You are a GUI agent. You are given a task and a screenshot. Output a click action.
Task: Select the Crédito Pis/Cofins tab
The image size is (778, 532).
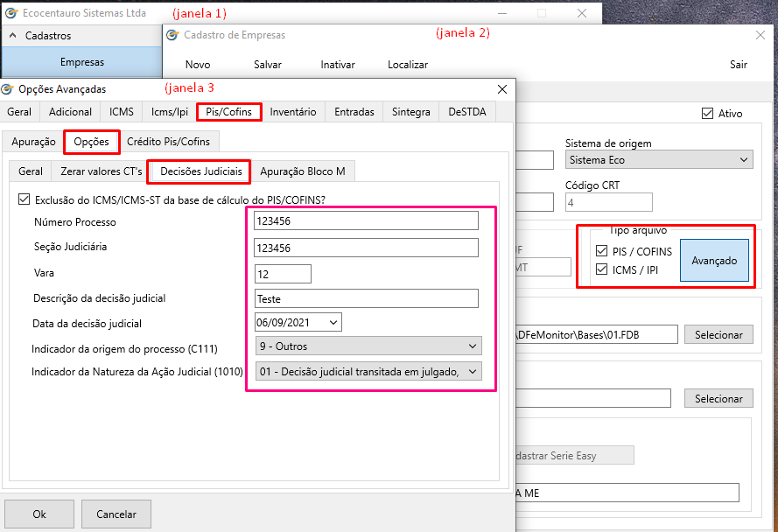click(x=168, y=142)
